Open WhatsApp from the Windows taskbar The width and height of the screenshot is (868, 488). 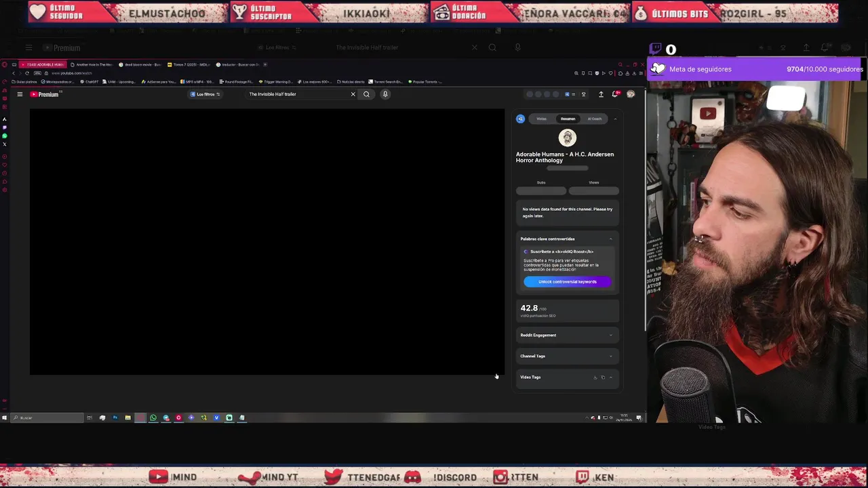[153, 418]
